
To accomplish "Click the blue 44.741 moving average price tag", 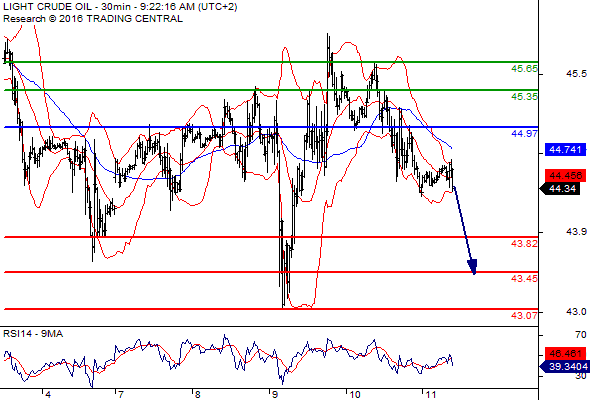I will 565,150.
